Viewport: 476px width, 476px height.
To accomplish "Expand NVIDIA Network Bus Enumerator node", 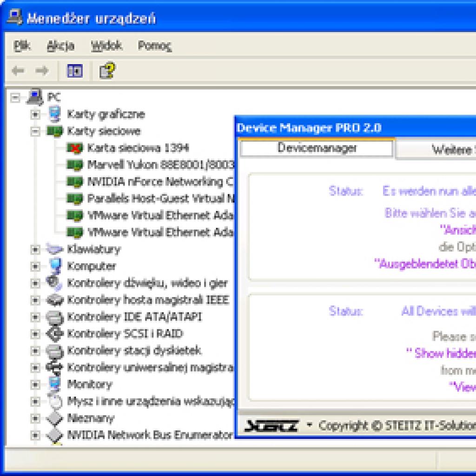I will [x=35, y=435].
